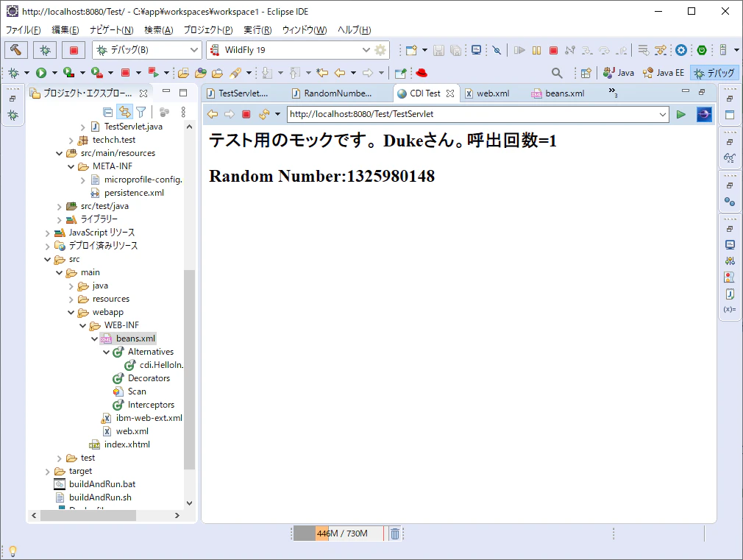Toggle link with editor in explorer
743x560 pixels.
click(124, 113)
